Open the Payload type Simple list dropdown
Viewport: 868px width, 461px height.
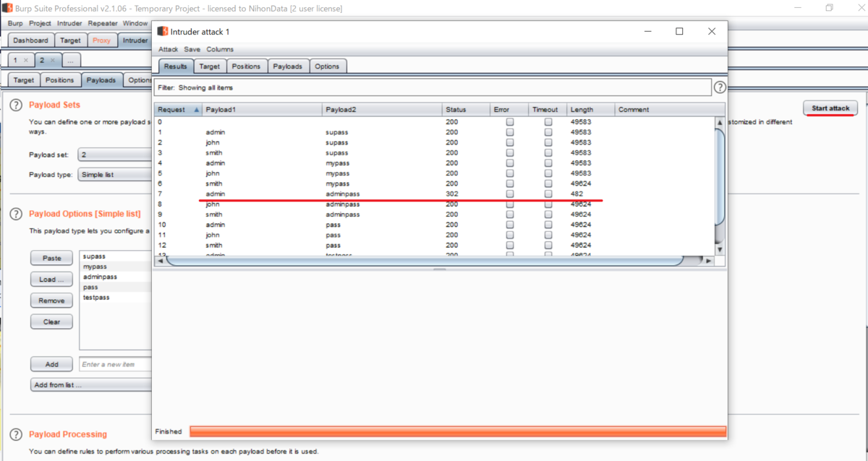[114, 174]
